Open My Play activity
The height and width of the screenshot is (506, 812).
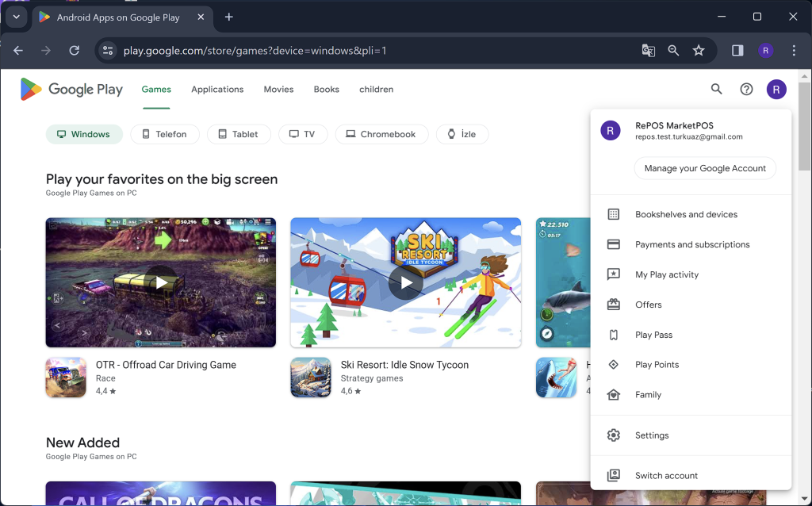pyautogui.click(x=691, y=274)
